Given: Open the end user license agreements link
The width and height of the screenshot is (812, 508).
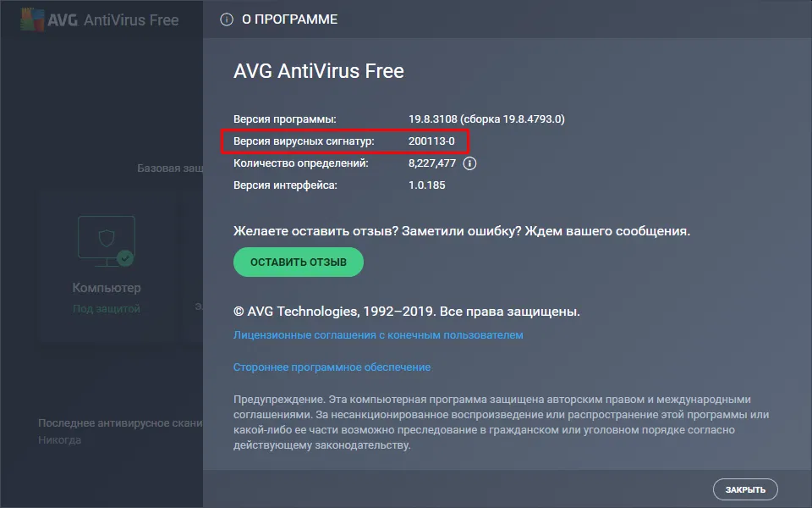Looking at the screenshot, I should click(378, 335).
